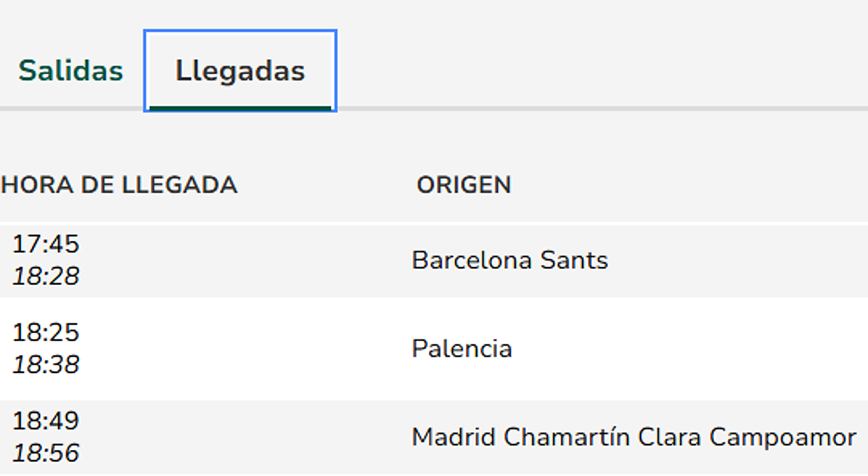Click the green underline beneath Llegadas
Viewport: 868px width, 476px height.
(x=240, y=108)
